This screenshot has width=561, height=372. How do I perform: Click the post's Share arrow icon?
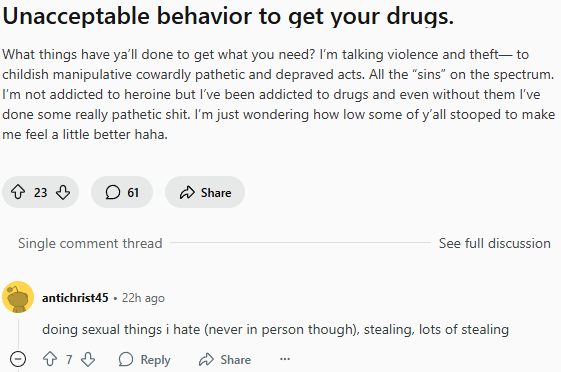[187, 192]
